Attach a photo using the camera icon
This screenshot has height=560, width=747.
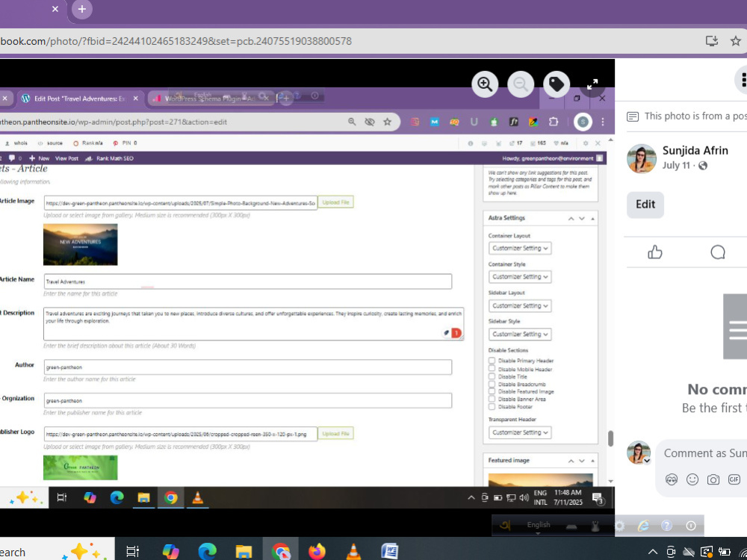[713, 479]
